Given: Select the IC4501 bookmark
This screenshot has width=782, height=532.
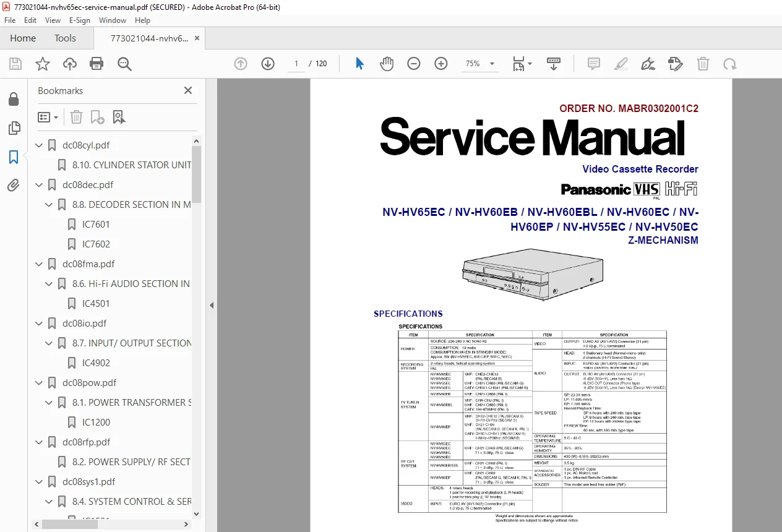Looking at the screenshot, I should point(96,304).
